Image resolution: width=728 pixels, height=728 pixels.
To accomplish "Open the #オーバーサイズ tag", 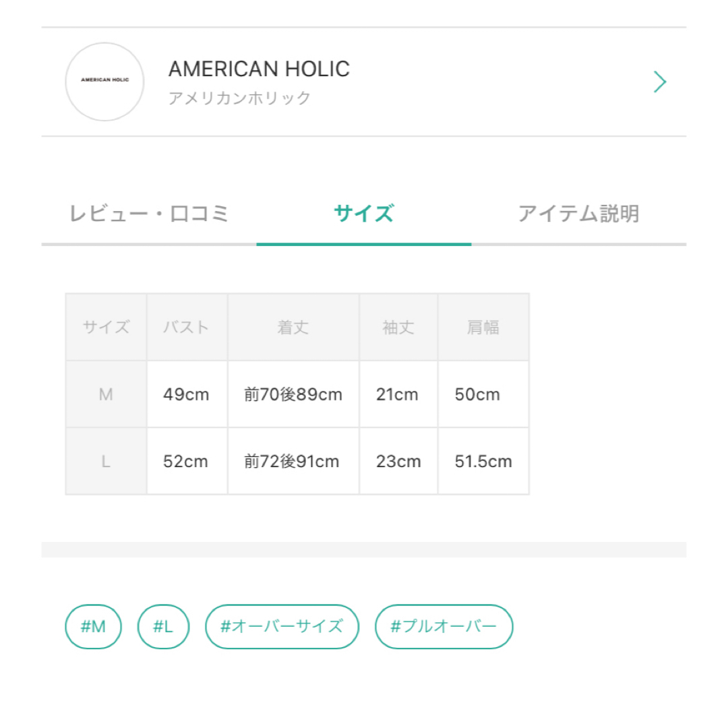I will coord(282,626).
